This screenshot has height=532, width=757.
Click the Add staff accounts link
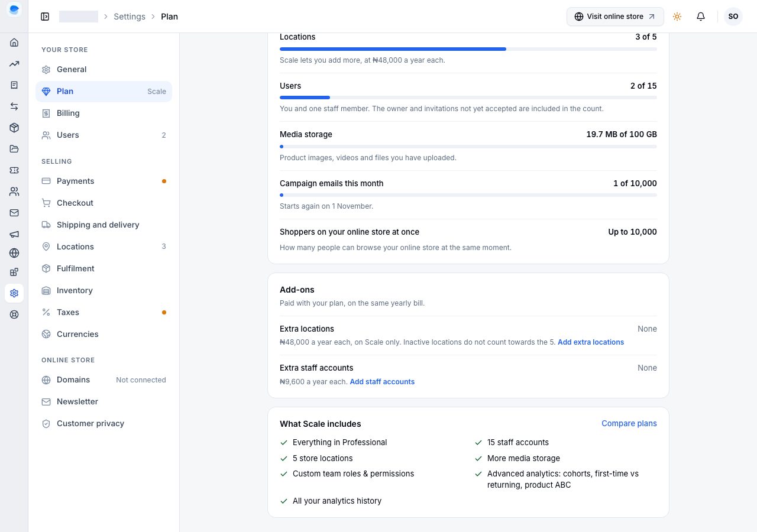click(382, 382)
